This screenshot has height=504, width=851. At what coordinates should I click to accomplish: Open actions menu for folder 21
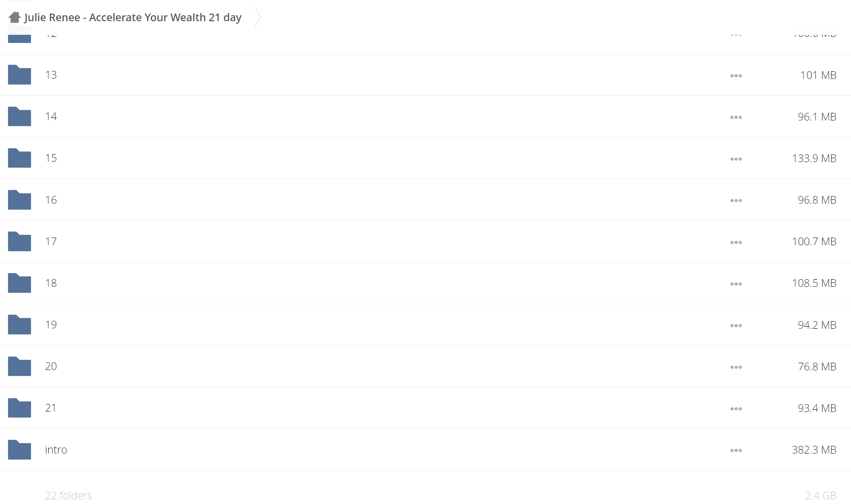point(736,409)
